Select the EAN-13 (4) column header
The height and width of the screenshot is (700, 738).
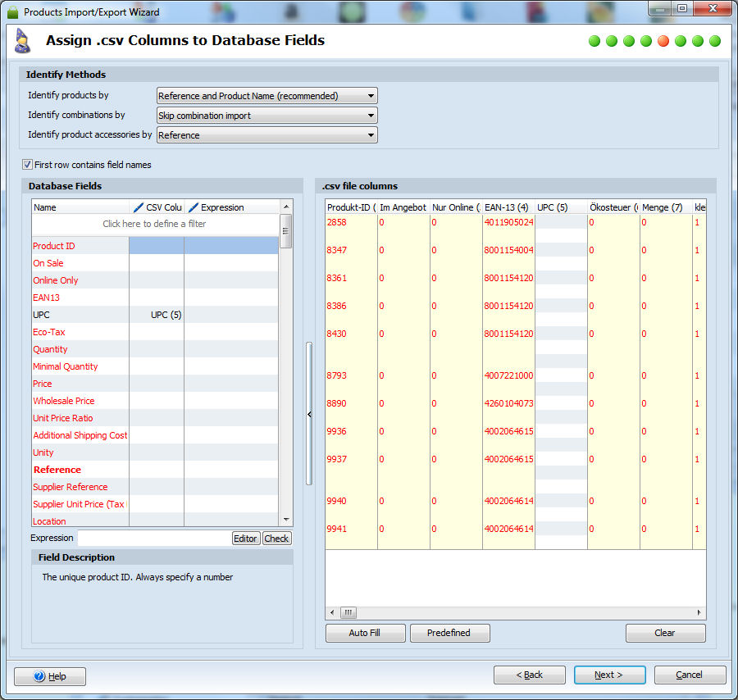508,207
